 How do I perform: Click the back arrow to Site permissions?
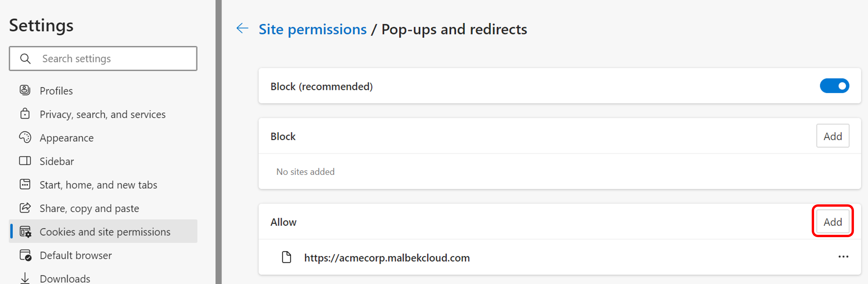[x=242, y=29]
